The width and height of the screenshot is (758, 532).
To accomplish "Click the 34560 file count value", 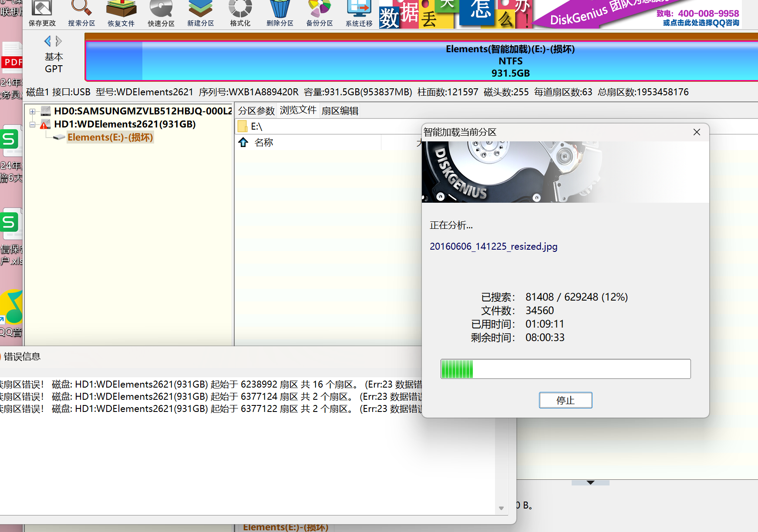I will coord(539,311).
